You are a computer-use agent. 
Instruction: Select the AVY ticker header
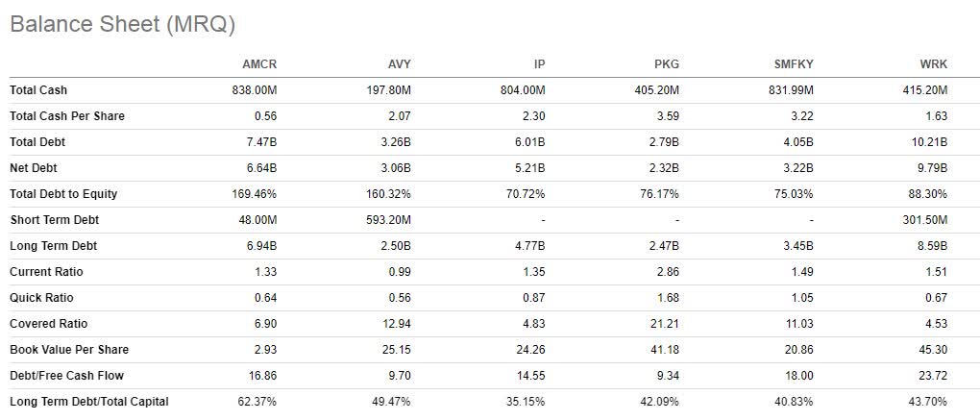400,63
